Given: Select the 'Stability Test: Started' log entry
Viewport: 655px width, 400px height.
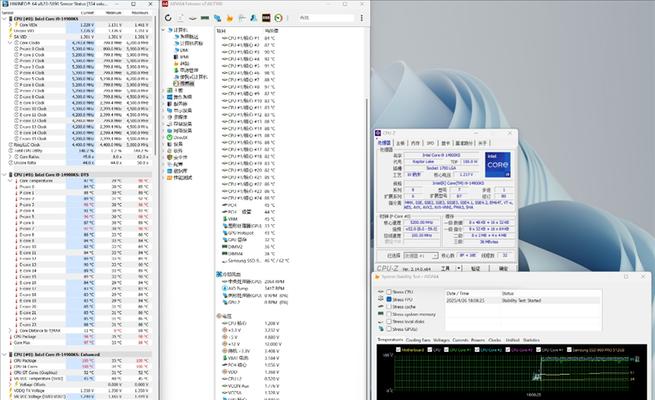Looking at the screenshot, I should pyautogui.click(x=522, y=300).
